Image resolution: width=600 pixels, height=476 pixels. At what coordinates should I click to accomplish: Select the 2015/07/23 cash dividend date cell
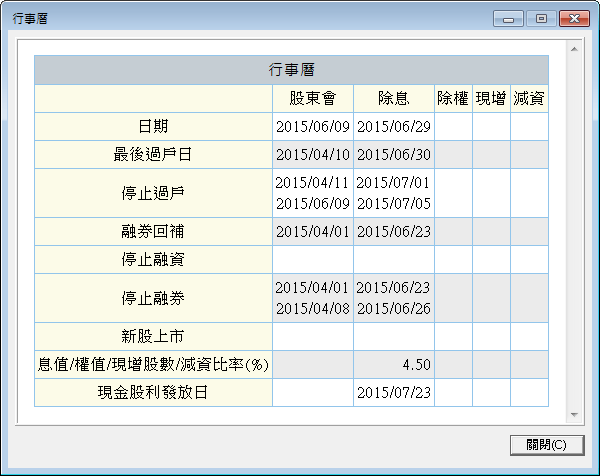coord(393,392)
